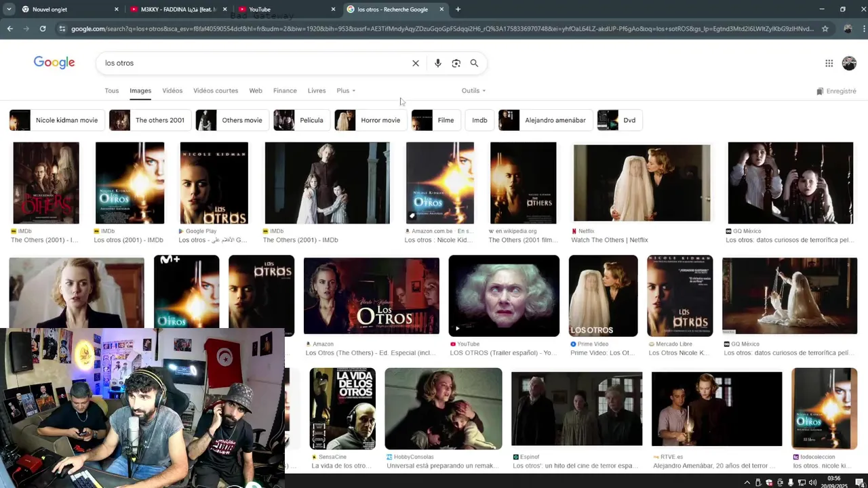Select the Others movie chip
The width and height of the screenshot is (868, 488).
coord(232,120)
